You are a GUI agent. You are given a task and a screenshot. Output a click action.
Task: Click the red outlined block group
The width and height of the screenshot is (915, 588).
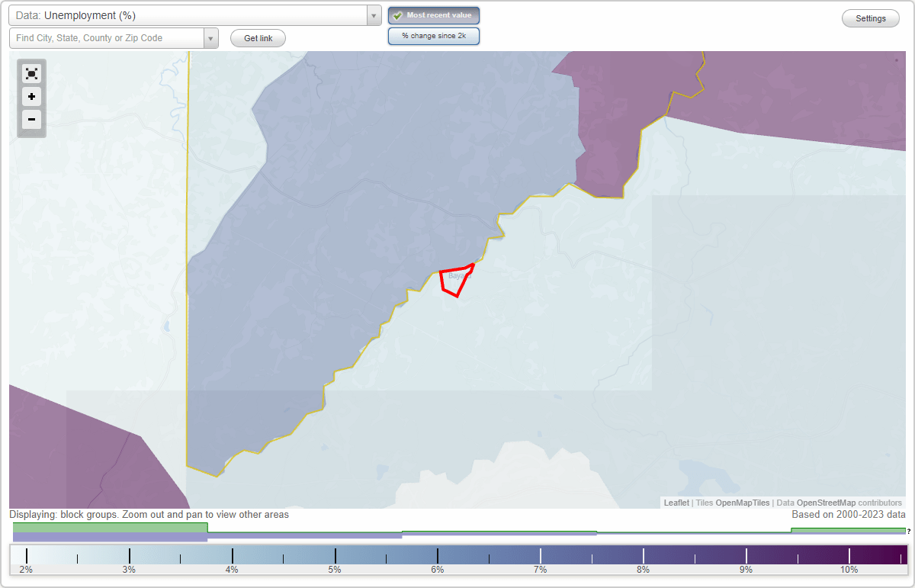coord(457,280)
